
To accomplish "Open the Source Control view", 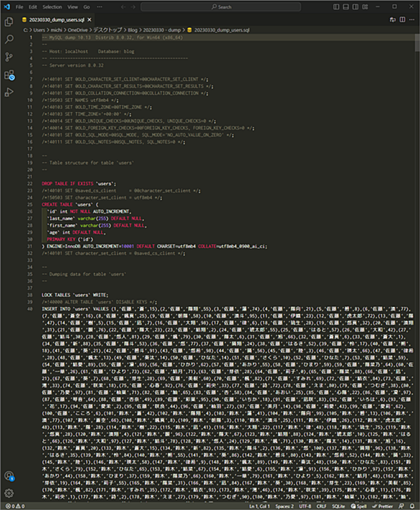I will (9, 57).
